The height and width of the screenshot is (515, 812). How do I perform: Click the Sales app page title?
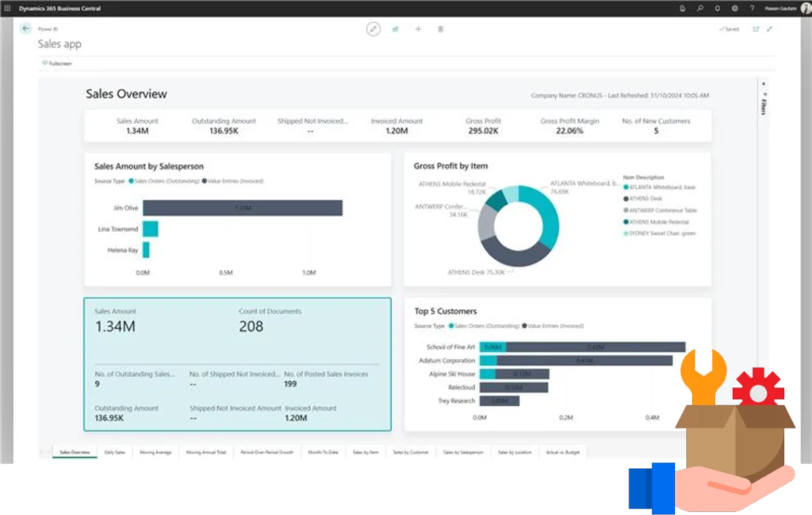point(59,44)
